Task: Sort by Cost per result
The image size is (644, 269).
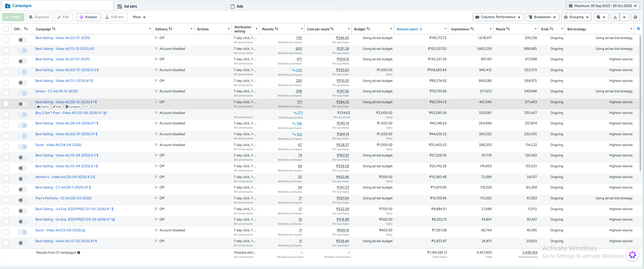Action: click(332, 29)
